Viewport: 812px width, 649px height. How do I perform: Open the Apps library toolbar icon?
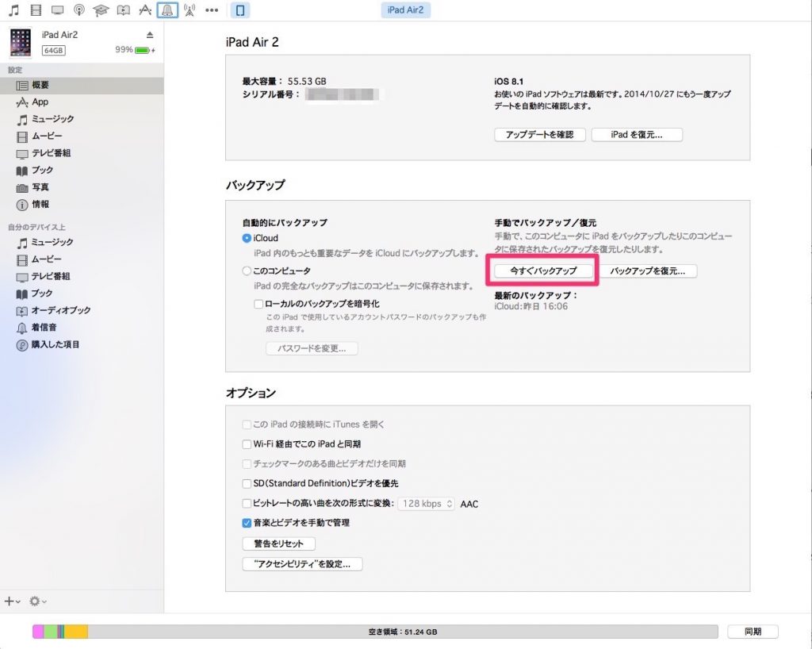coord(146,10)
